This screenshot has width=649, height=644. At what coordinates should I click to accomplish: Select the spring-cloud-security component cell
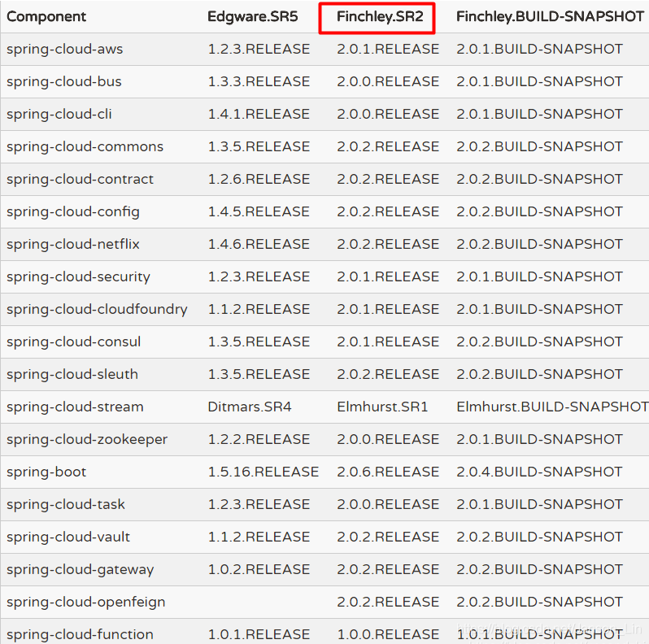coord(78,277)
